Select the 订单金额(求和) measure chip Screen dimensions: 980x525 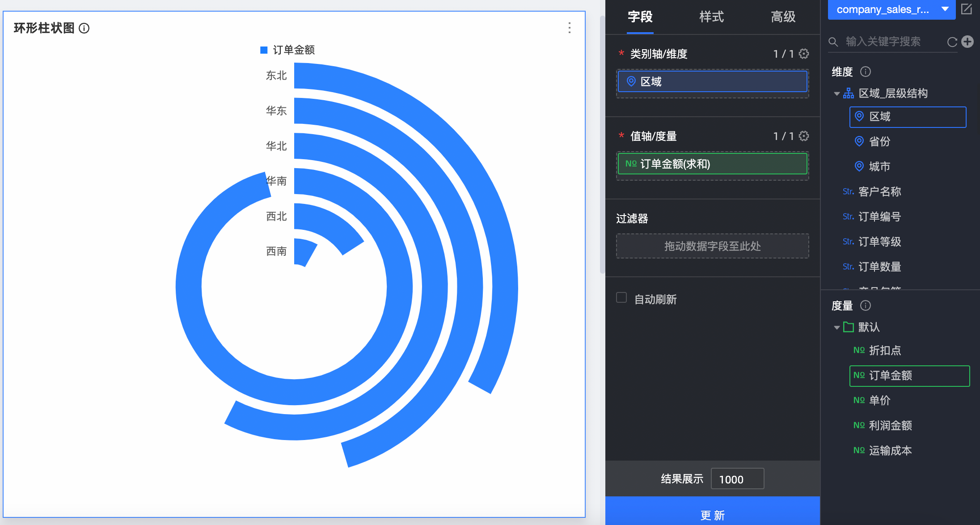tap(713, 164)
